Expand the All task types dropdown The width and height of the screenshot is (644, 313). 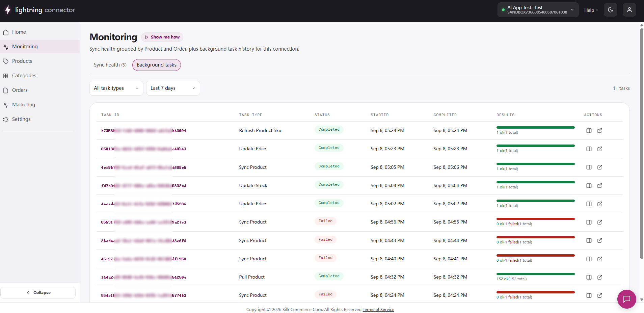116,88
